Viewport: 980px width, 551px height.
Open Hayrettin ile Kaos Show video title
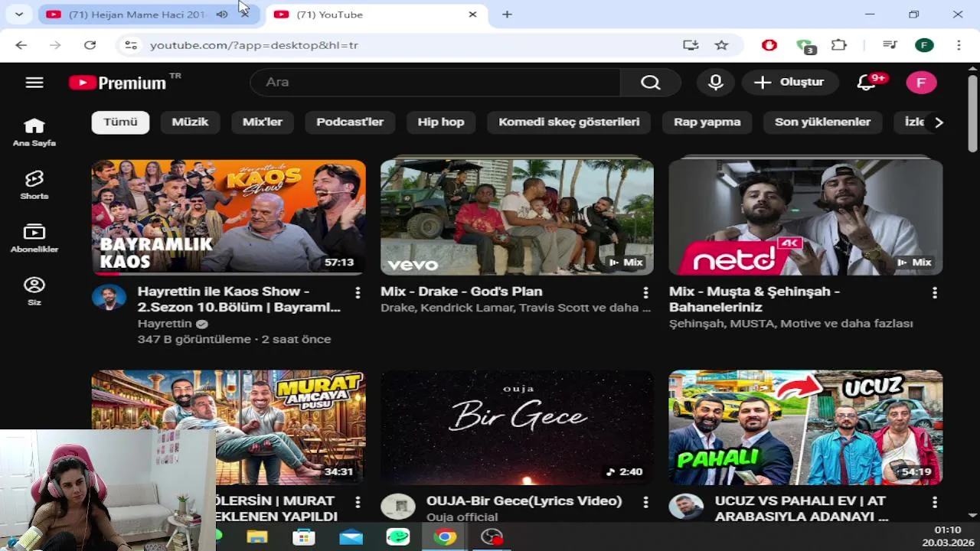pyautogui.click(x=239, y=299)
